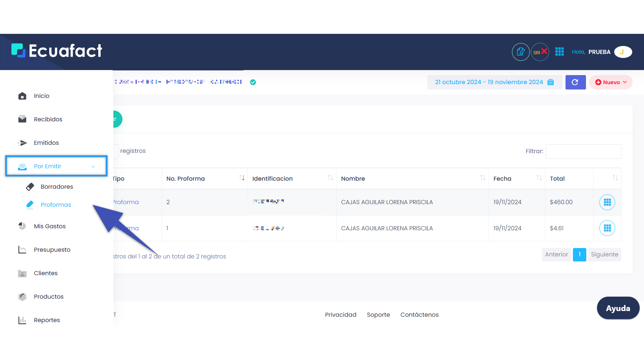Viewport: 644px width, 362px height.
Task: Open actions grid for proforma No. 1
Action: tap(607, 228)
